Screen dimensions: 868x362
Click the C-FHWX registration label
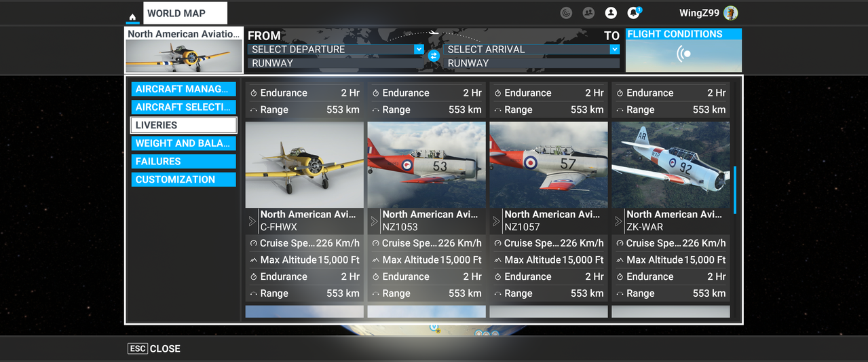pos(279,228)
